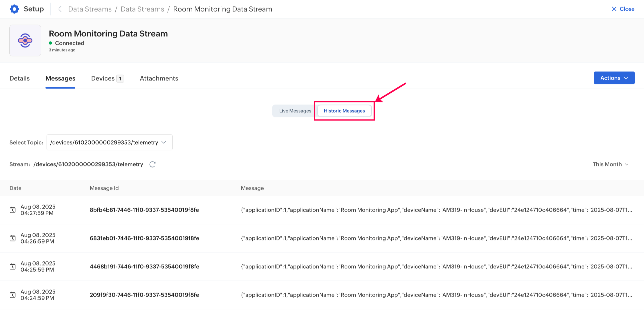The height and width of the screenshot is (310, 644).
Task: Click first Data Streams breadcrumb link
Action: (90, 9)
